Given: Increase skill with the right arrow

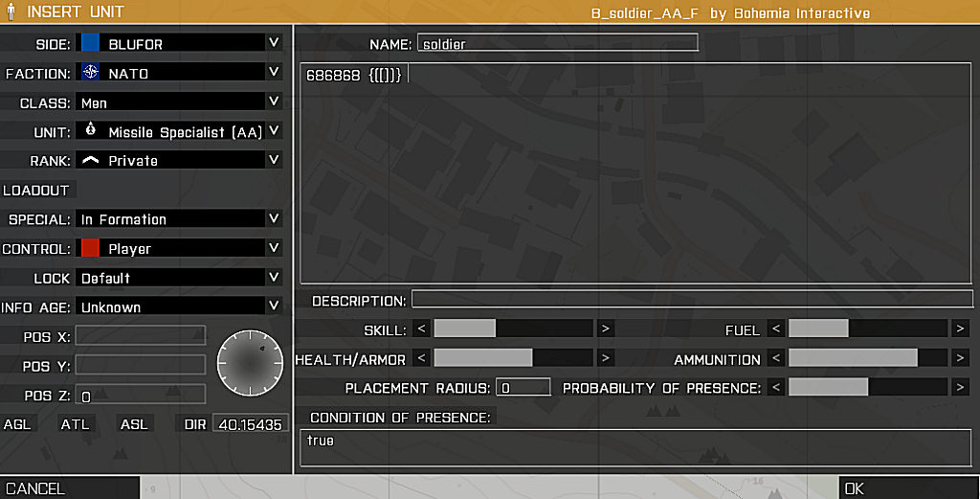Looking at the screenshot, I should (605, 329).
